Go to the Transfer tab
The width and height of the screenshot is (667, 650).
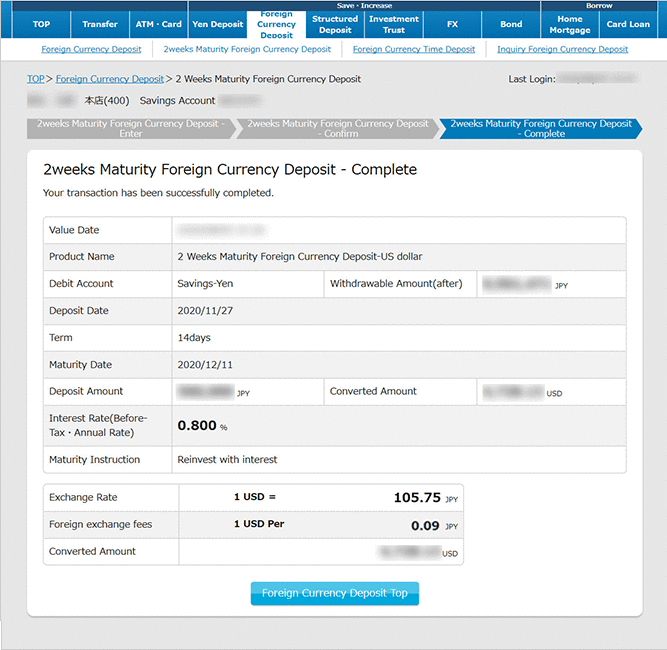point(100,24)
